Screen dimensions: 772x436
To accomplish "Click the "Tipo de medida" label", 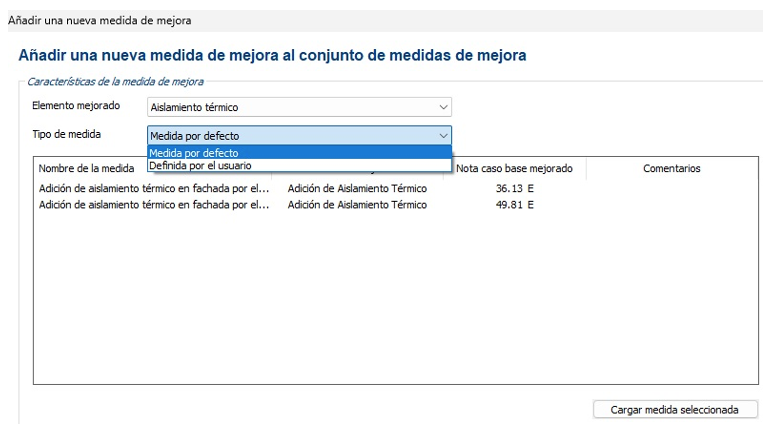I will [66, 134].
